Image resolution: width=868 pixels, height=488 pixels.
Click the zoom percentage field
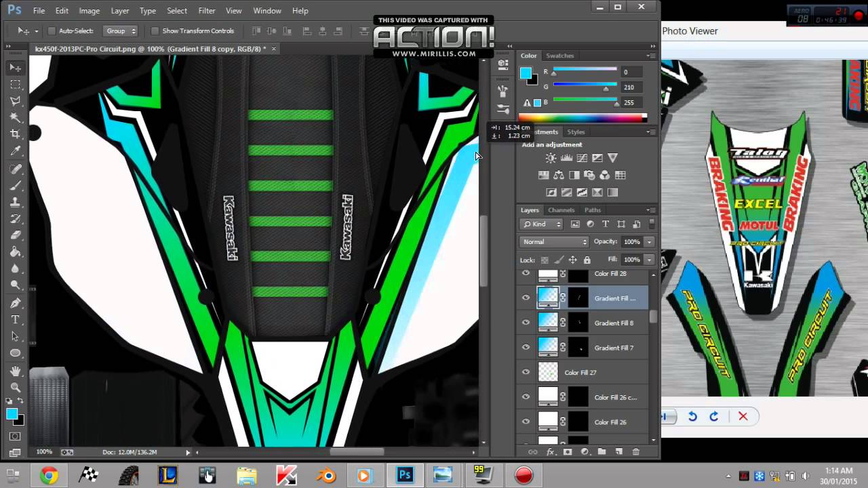(x=44, y=452)
